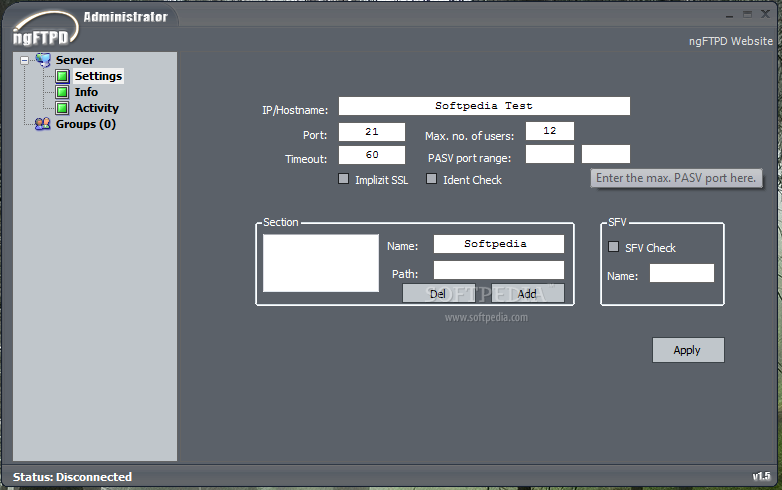Click the IP/Hostname input field
This screenshot has width=782, height=490.
click(x=484, y=106)
